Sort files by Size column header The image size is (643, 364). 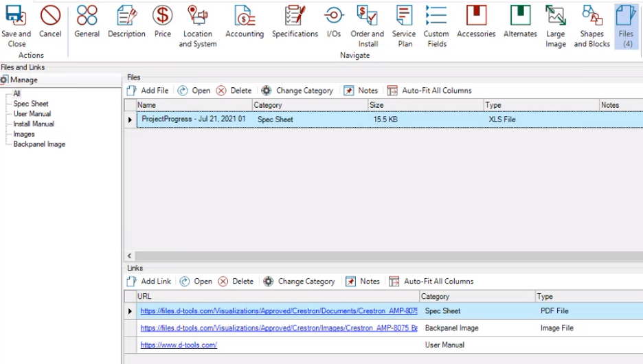(426, 105)
